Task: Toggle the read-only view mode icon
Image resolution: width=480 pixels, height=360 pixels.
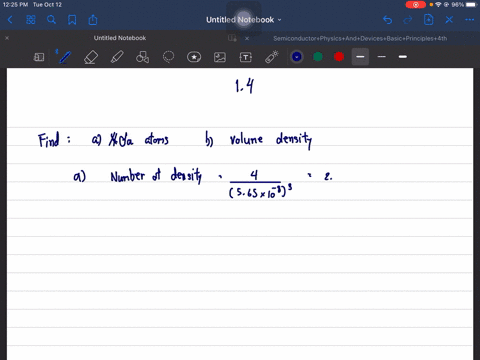Action: (39, 57)
